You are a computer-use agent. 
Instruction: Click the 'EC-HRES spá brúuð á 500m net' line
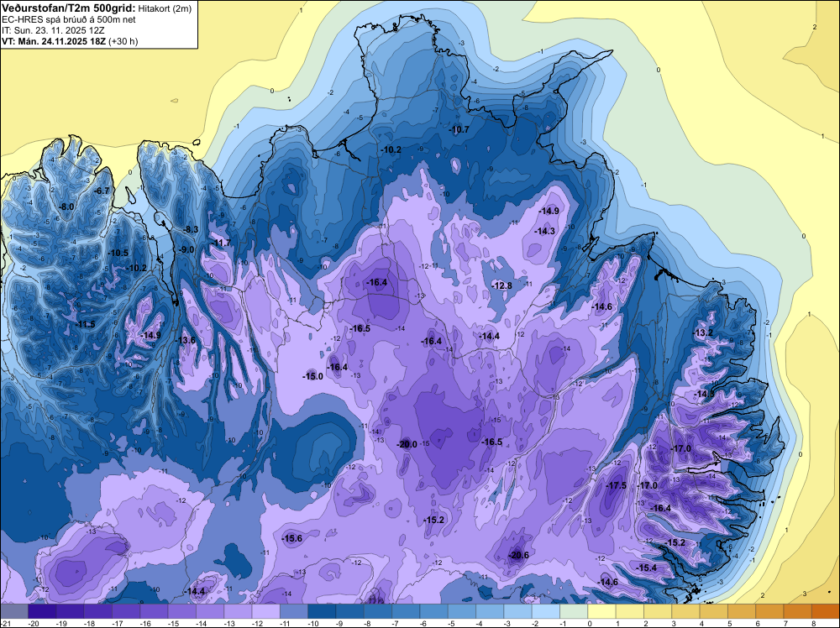69,20
